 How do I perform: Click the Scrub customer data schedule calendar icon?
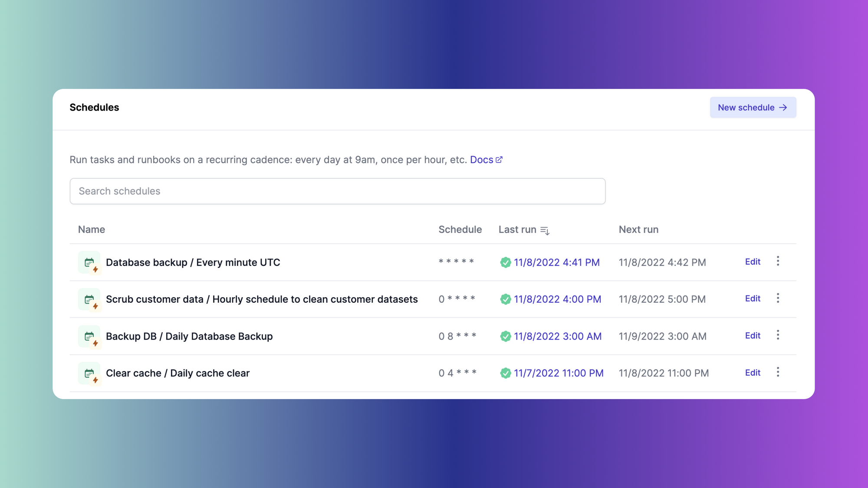(x=89, y=299)
